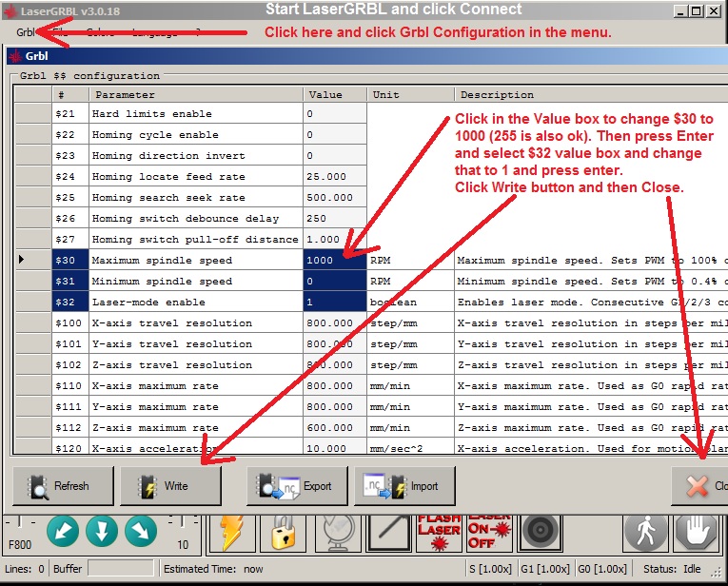Viewport: 728px width, 586px height.
Task: Select the 1.000 value of Homing switch pull-off distance
Action: pos(335,240)
